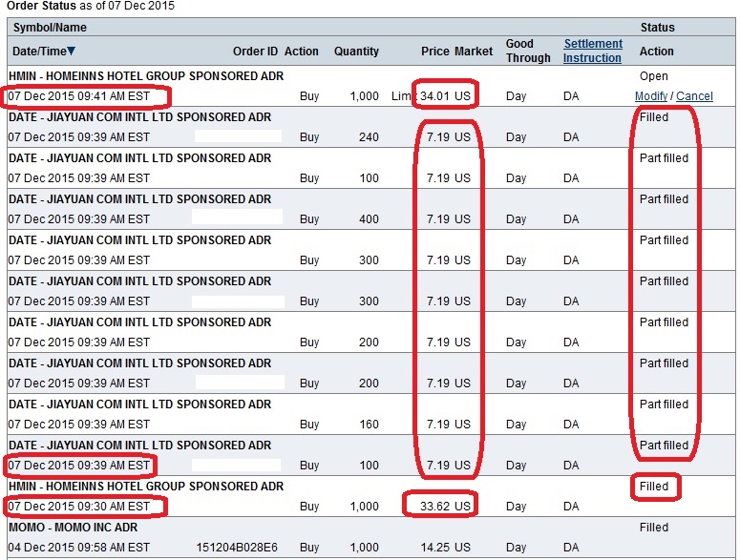Click the Quantity column header

click(x=356, y=51)
